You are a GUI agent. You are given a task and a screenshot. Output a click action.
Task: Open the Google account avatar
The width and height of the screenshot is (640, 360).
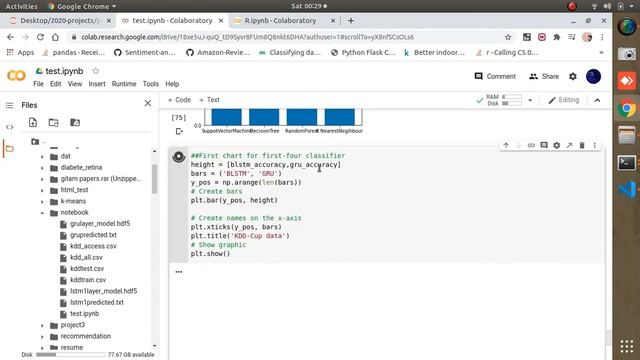pos(593,76)
